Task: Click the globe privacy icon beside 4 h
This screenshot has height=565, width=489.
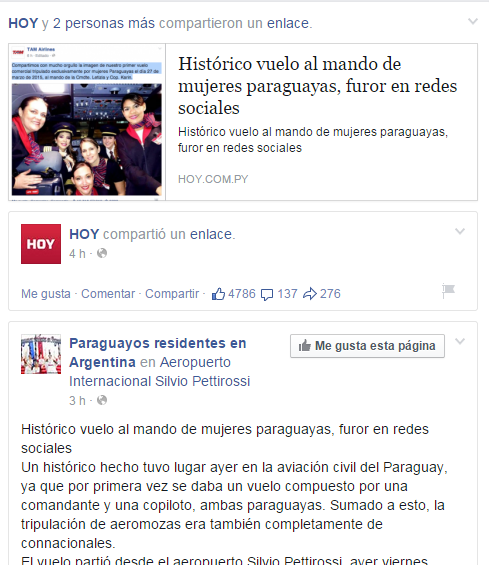Action: click(102, 253)
